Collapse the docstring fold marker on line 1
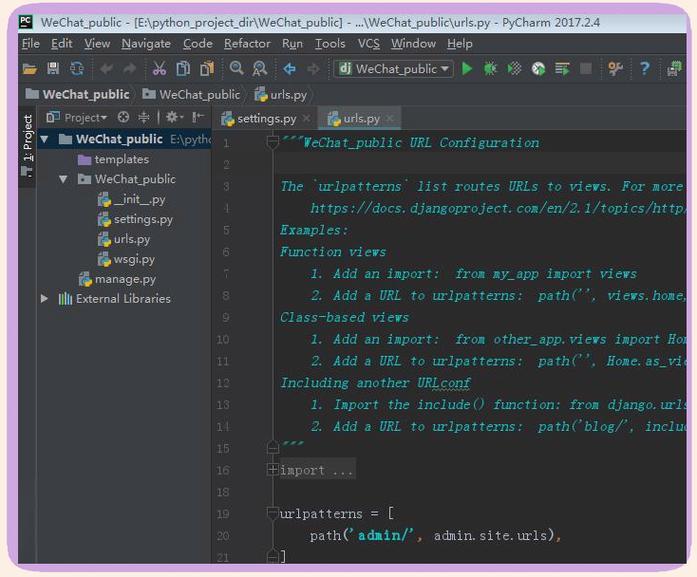Screen dimensions: 697x577 (272, 143)
